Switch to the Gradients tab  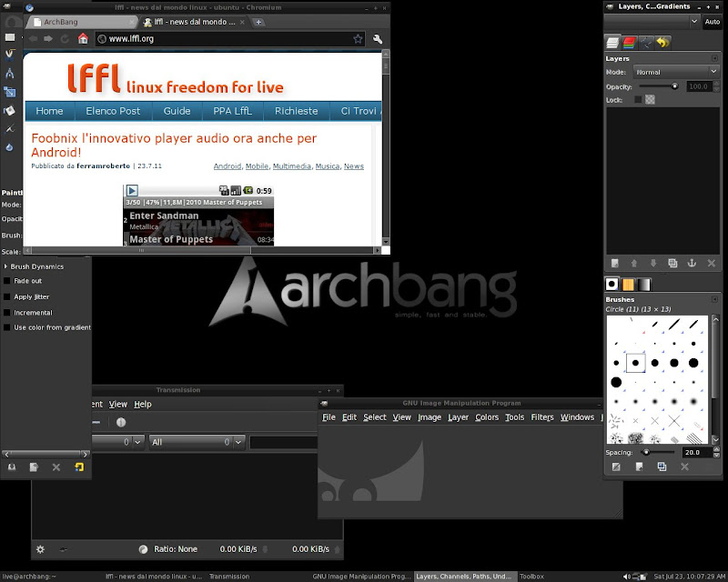click(x=644, y=284)
